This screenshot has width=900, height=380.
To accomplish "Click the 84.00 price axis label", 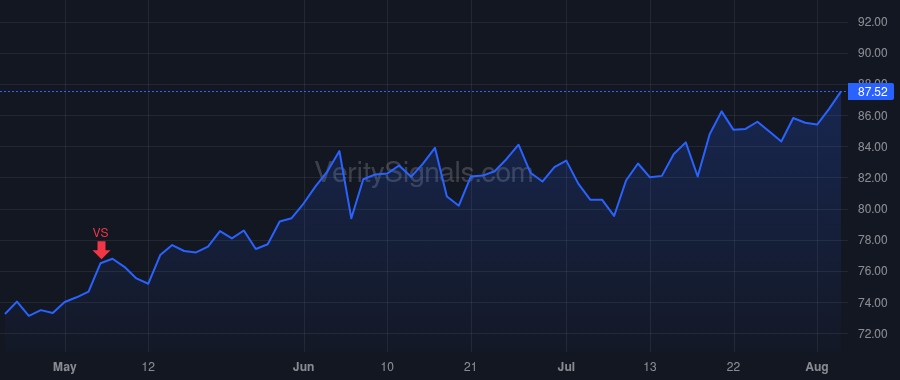I will tap(872, 147).
